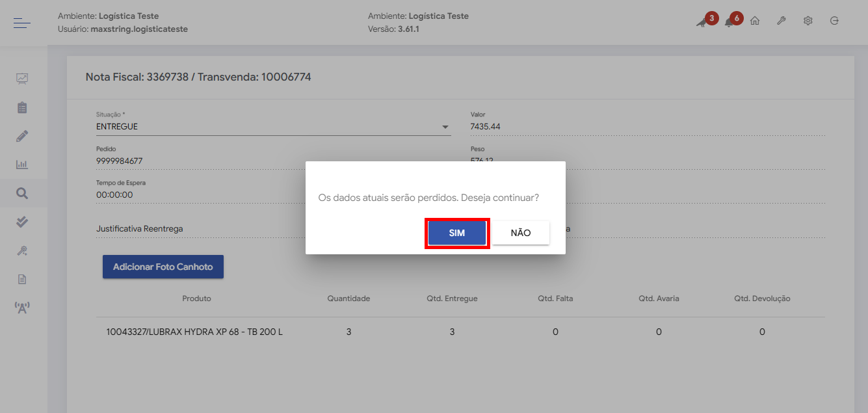Open the wrench tools icon

tap(782, 21)
